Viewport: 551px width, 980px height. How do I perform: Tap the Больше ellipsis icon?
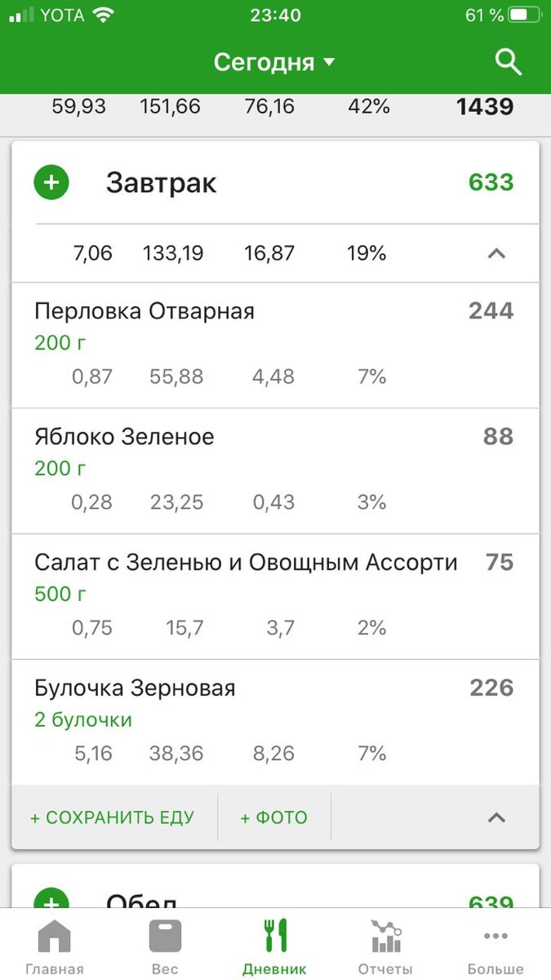click(x=495, y=938)
